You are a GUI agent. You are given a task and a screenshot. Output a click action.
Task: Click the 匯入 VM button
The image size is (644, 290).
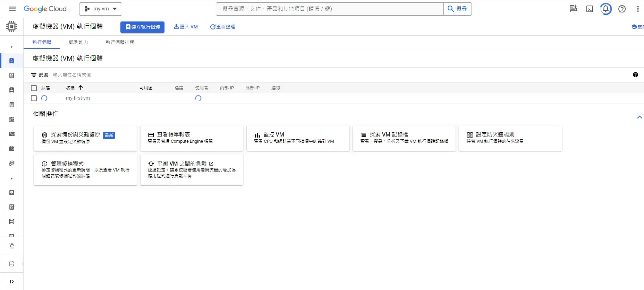coord(186,27)
